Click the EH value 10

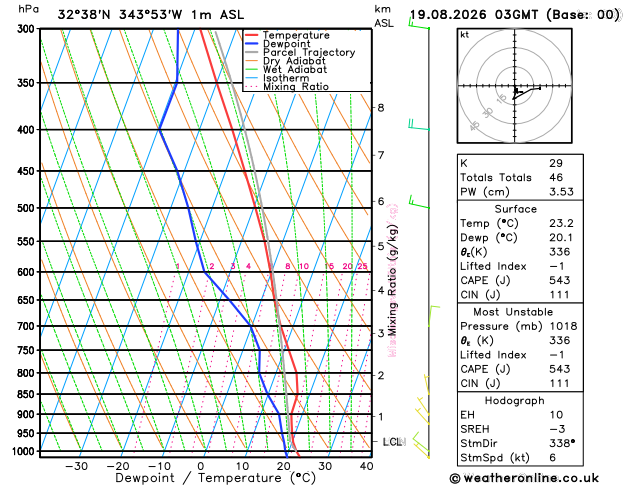coord(556,415)
